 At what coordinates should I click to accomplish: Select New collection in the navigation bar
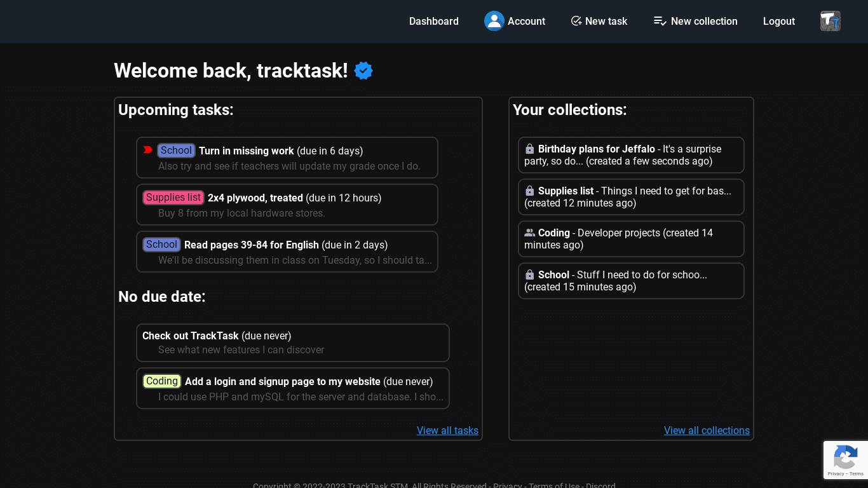(x=696, y=21)
